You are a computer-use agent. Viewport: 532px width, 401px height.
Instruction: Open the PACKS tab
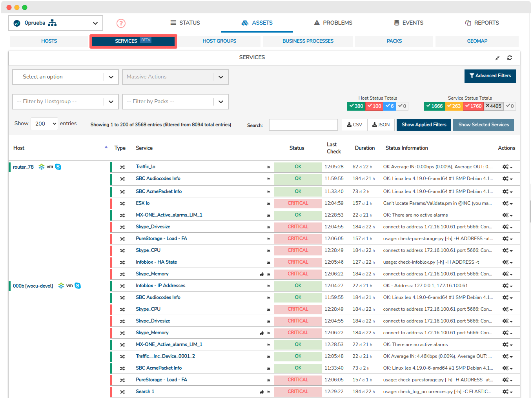point(394,41)
